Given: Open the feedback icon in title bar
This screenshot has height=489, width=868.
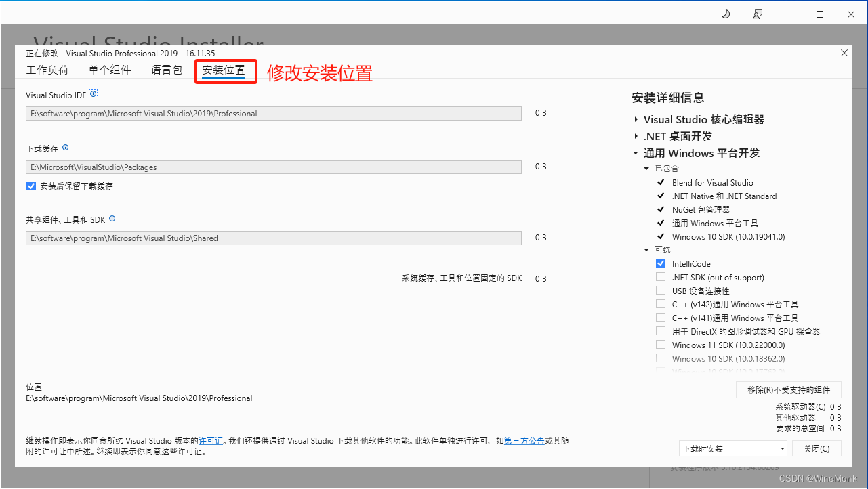Looking at the screenshot, I should pos(758,14).
